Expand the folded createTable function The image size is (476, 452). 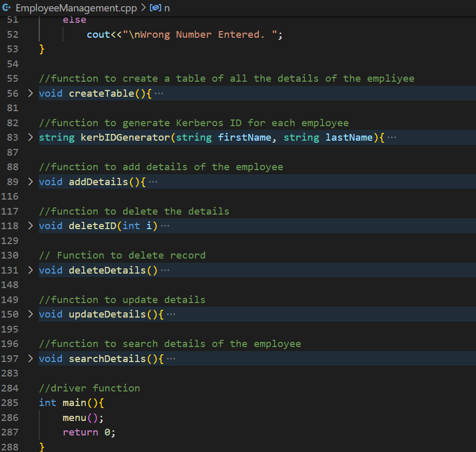(30, 93)
